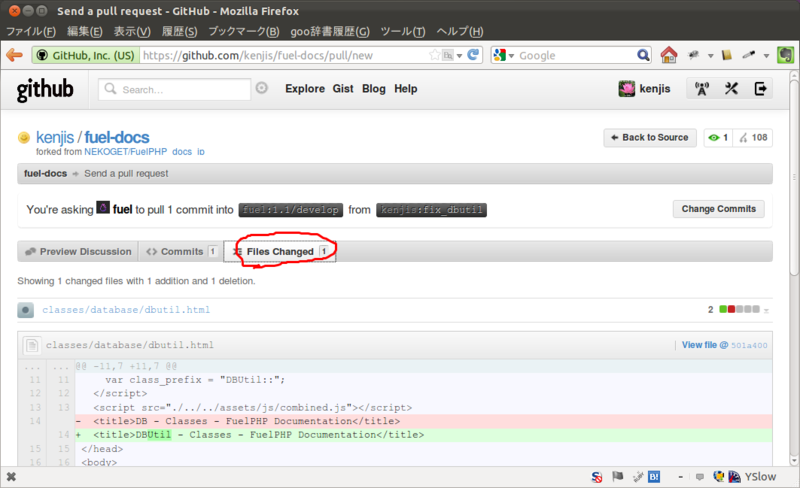Open 履歴(S) menu
Screen dimensions: 800x488
[x=179, y=32]
